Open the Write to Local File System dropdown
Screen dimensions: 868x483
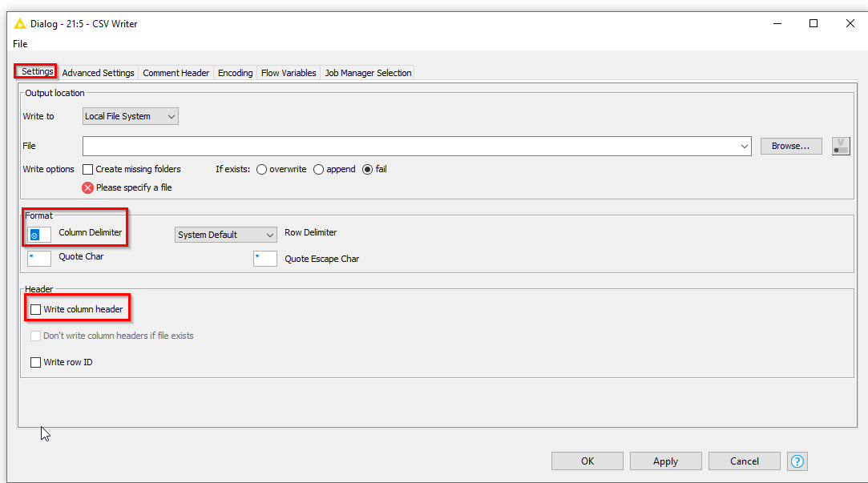(x=130, y=116)
